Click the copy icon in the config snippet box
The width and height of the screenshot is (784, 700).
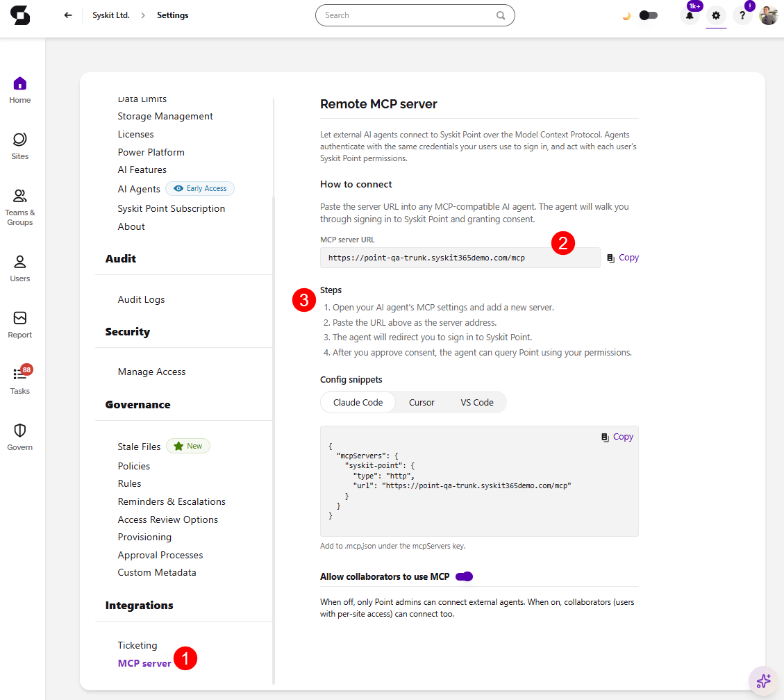605,437
